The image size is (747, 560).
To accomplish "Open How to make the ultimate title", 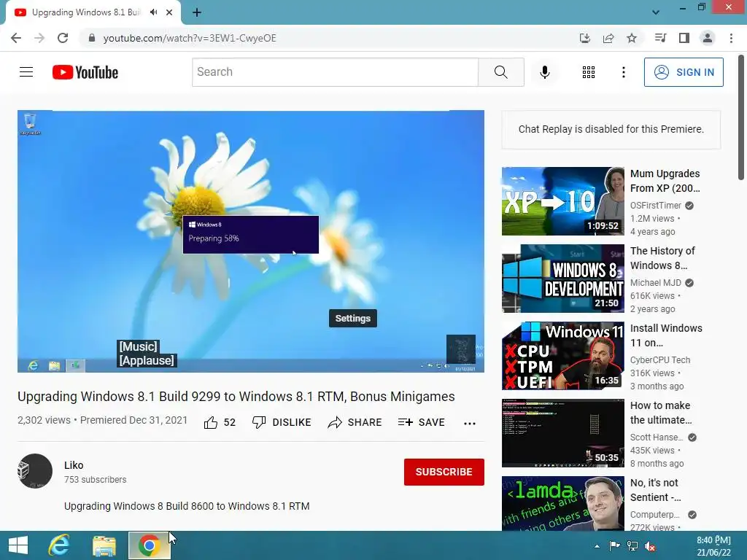I will point(661,413).
